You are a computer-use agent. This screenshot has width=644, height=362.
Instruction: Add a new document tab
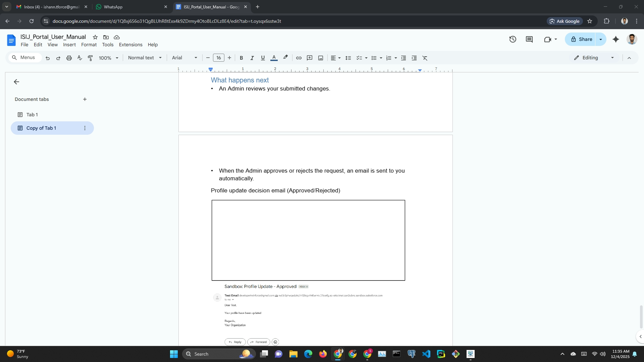pos(85,99)
